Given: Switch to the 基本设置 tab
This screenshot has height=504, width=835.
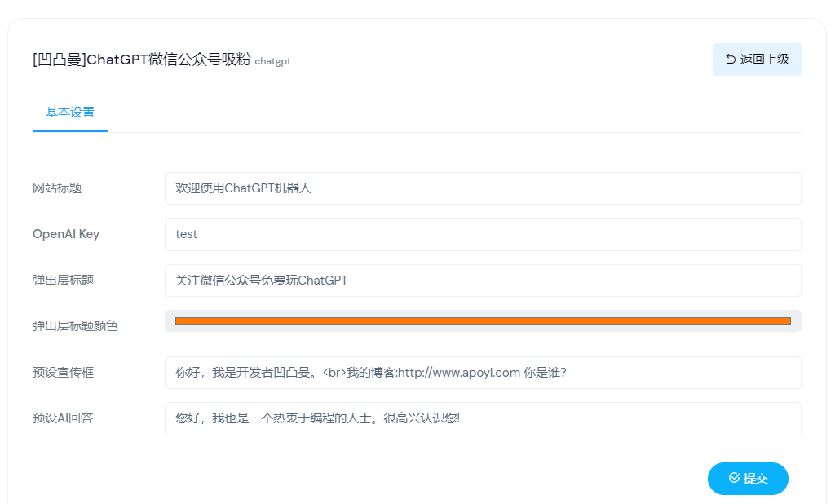Looking at the screenshot, I should point(69,113).
